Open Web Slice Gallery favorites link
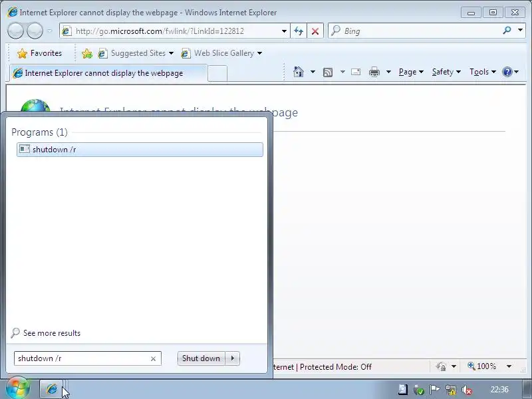The width and height of the screenshot is (532, 399). [x=221, y=53]
